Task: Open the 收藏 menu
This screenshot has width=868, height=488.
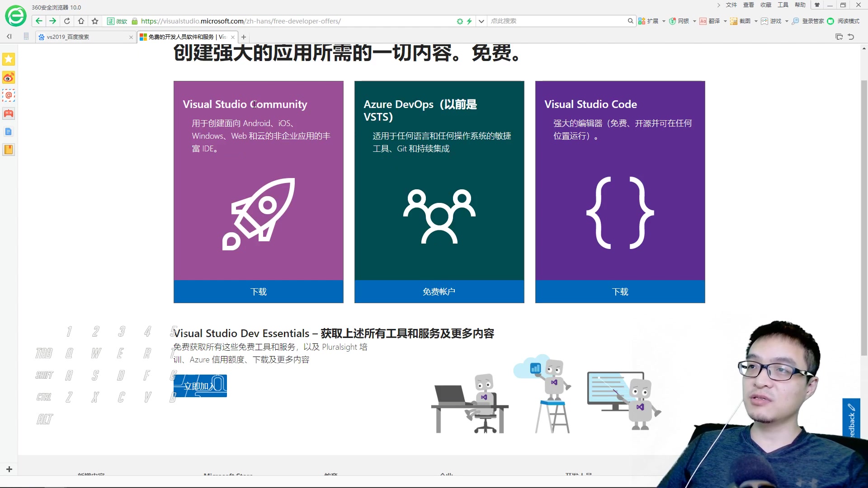Action: [x=766, y=5]
